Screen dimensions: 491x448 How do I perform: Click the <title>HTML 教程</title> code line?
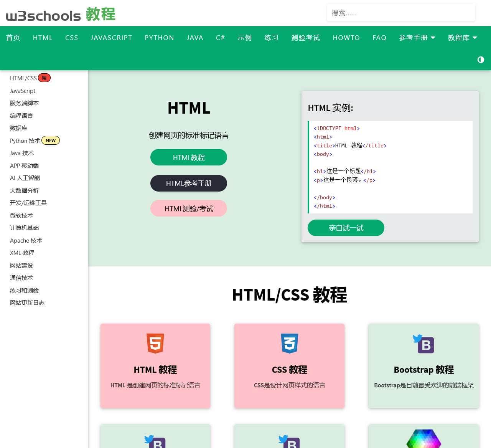pos(350,145)
